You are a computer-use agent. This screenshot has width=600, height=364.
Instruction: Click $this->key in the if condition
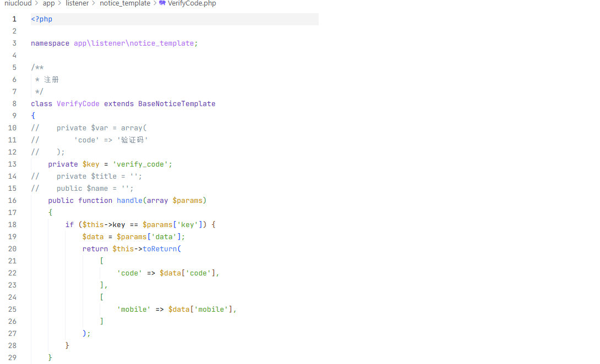point(103,224)
